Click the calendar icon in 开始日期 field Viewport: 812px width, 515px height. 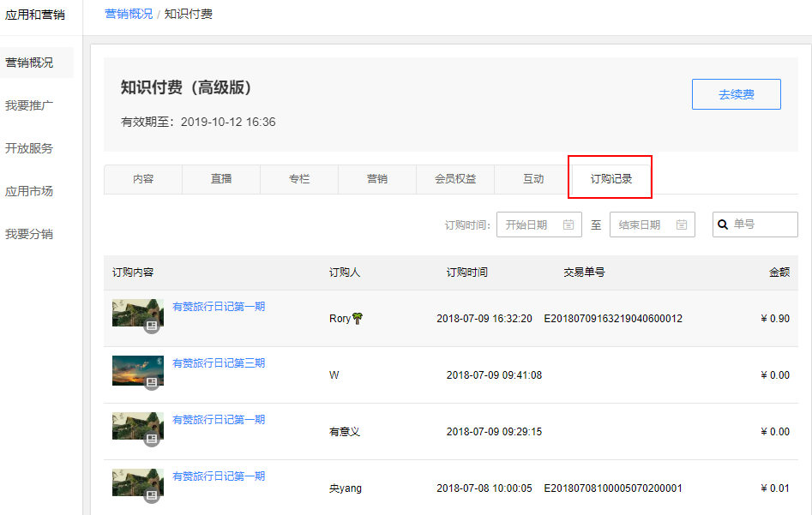pos(568,225)
